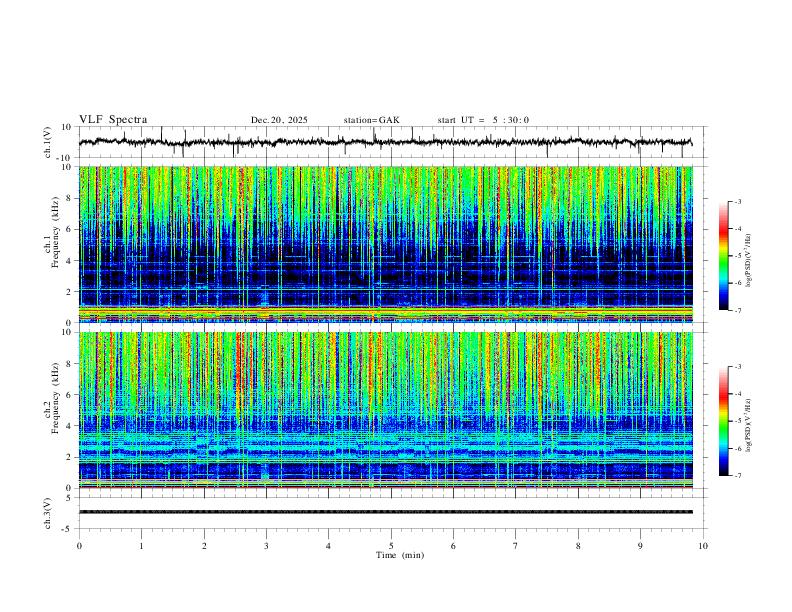Viewport: 792px width, 612px height.
Task: Click the time axis tick label "9"
Action: pos(640,546)
